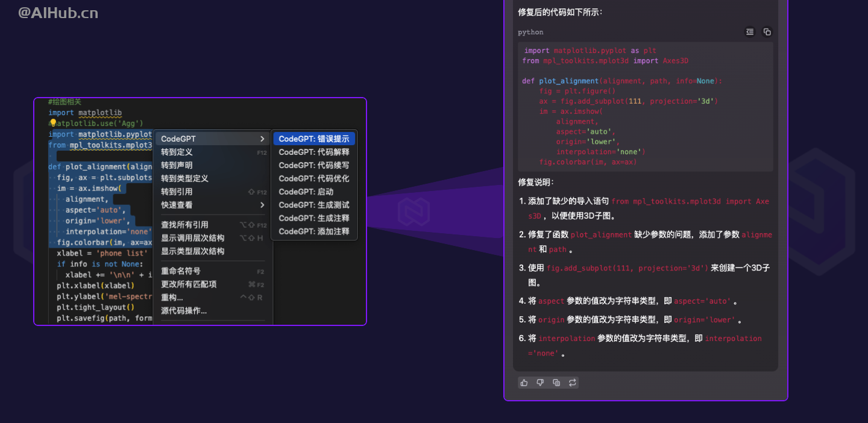Click the yellow lightbulb quick-fix icon
Viewport: 868px width, 423px height.
[52, 123]
